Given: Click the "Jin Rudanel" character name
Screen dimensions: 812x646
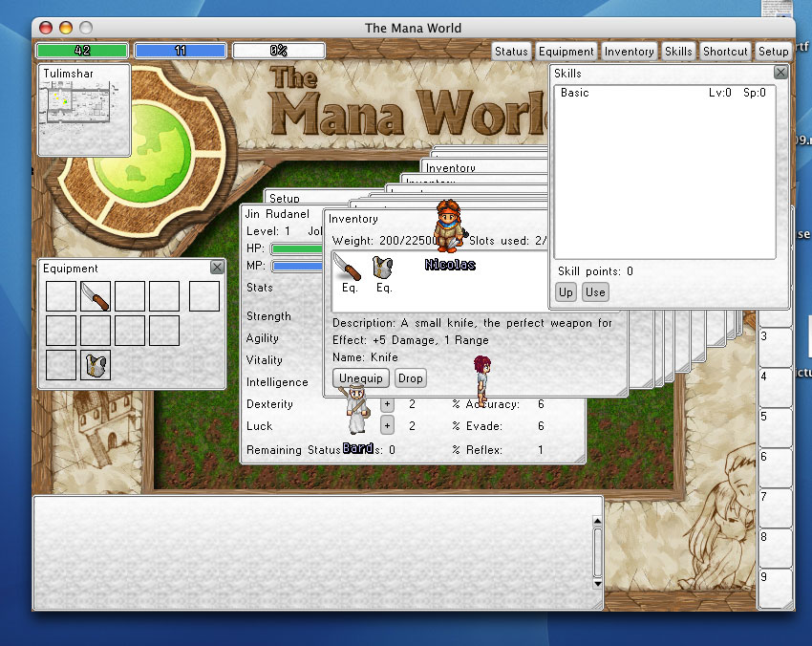Looking at the screenshot, I should tap(277, 214).
